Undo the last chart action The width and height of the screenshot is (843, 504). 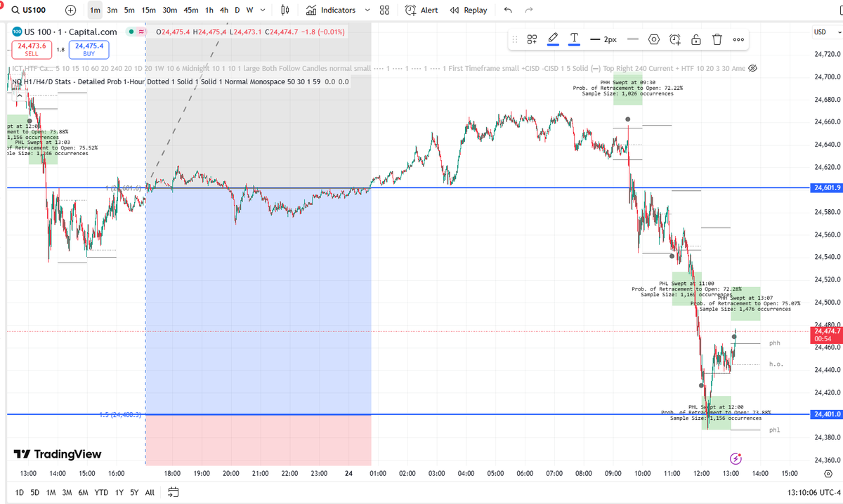click(508, 11)
